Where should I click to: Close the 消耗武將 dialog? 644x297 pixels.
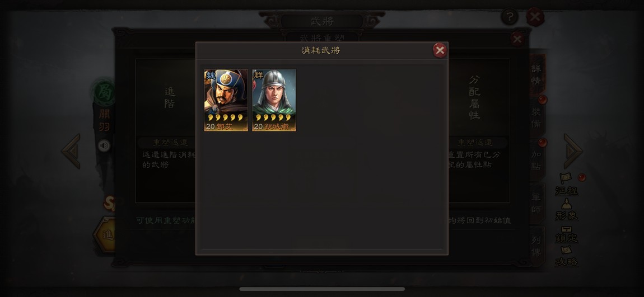tap(440, 50)
